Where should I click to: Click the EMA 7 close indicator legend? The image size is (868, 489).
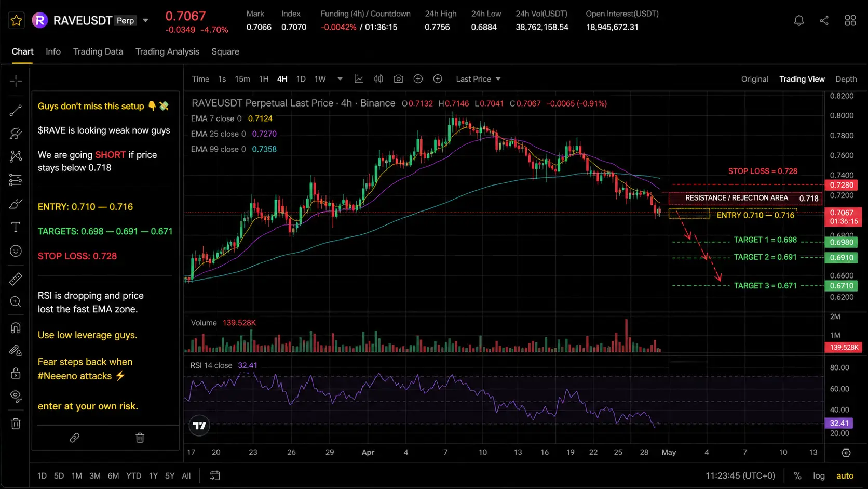[232, 118]
